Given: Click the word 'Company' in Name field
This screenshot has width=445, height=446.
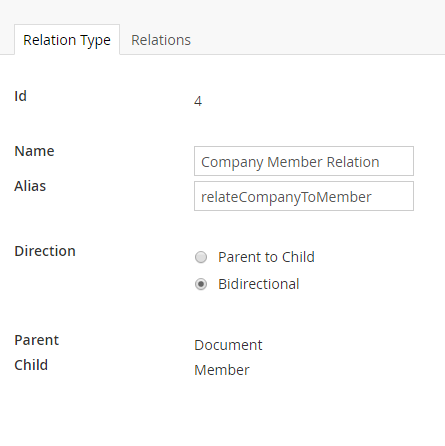Looking at the screenshot, I should [x=232, y=162].
